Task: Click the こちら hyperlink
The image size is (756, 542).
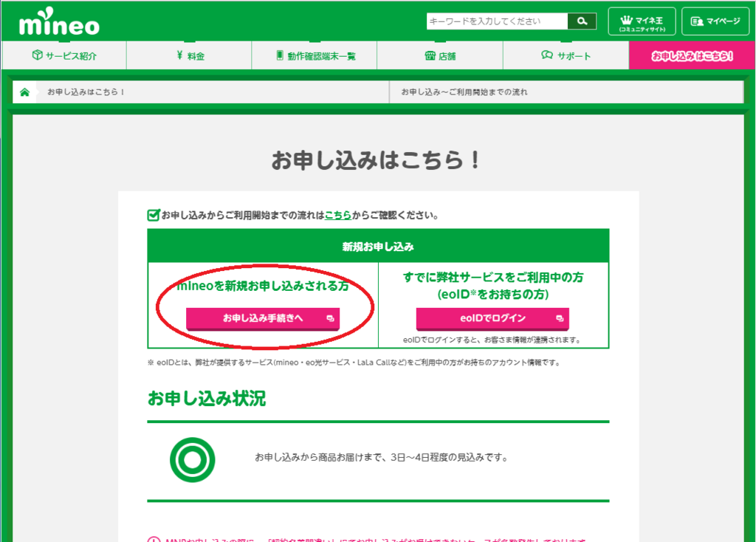Action: 338,215
